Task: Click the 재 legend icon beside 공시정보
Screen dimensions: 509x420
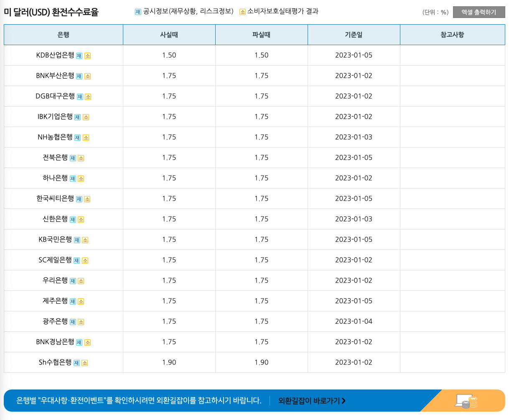Action: point(138,12)
